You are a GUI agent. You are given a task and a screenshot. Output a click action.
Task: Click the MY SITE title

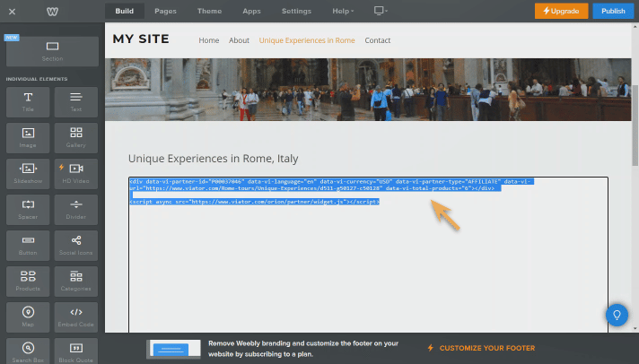click(x=141, y=39)
